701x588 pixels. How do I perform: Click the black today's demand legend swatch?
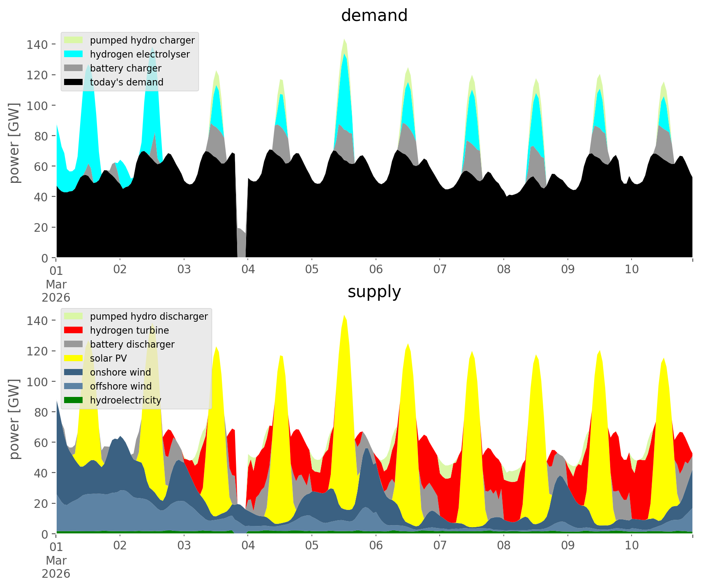coord(74,82)
